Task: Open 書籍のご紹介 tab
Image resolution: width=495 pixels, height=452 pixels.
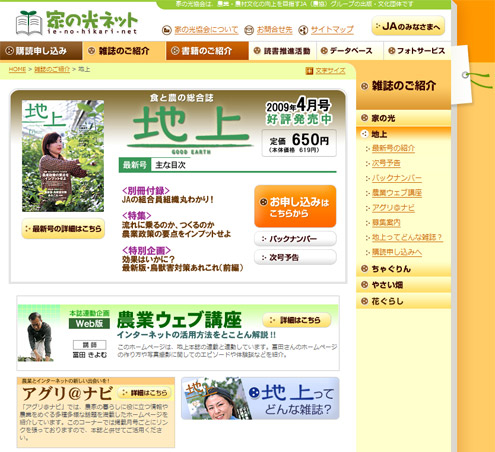Action: [207, 51]
